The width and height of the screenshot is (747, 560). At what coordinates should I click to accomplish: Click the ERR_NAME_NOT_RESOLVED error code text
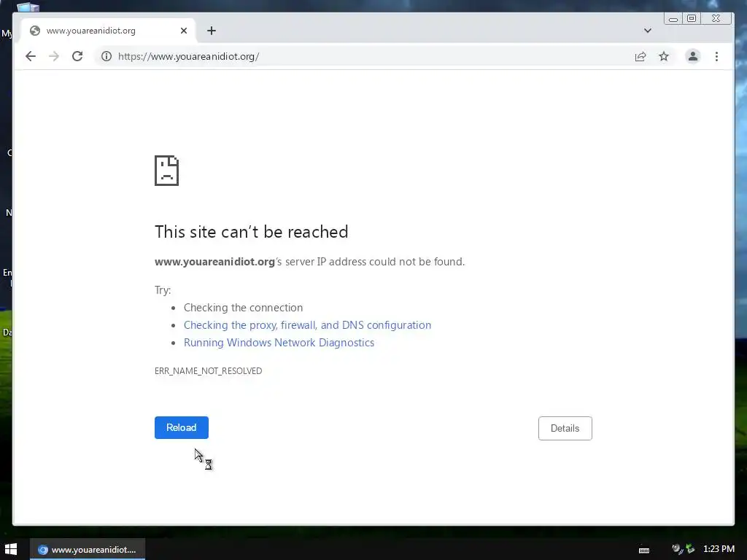point(208,371)
